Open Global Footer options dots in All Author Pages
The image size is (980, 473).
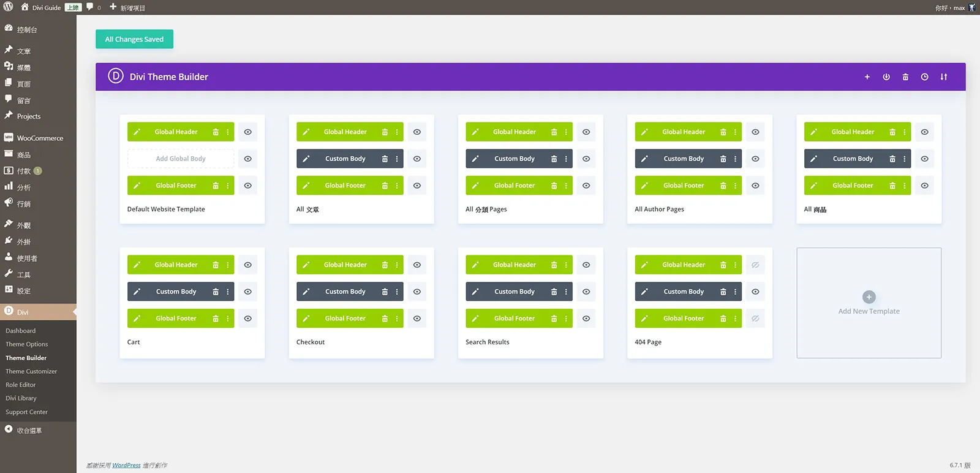(736, 186)
